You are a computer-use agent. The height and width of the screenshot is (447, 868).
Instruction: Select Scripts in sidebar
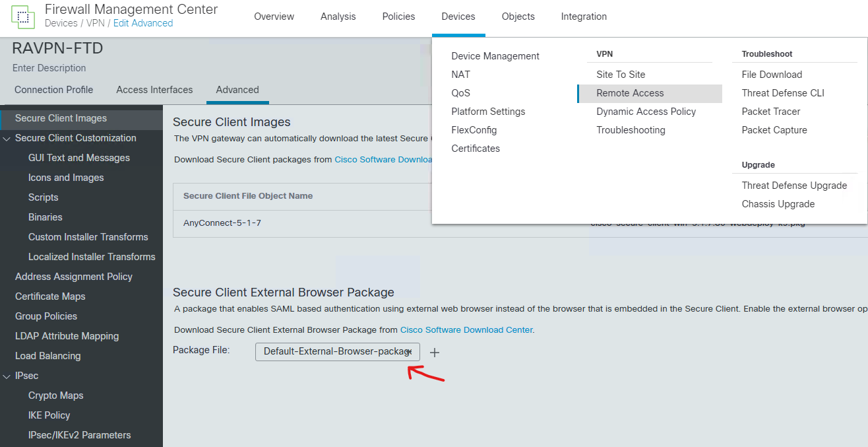coord(44,197)
